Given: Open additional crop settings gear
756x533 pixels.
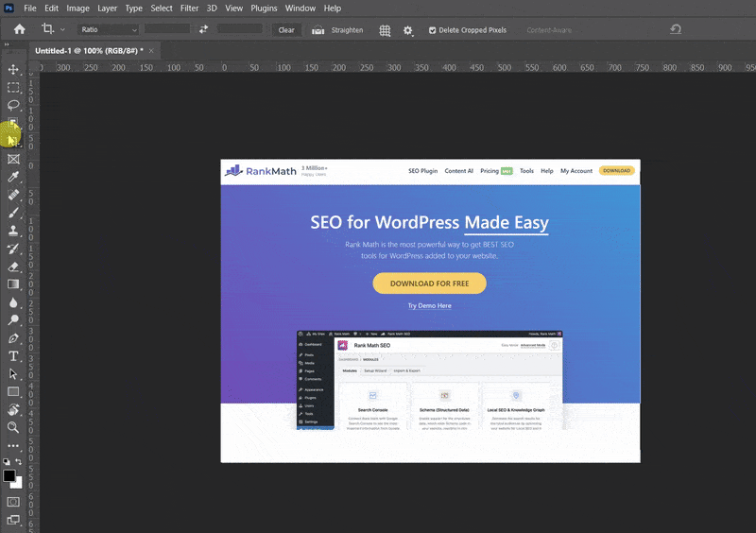Looking at the screenshot, I should pos(408,30).
